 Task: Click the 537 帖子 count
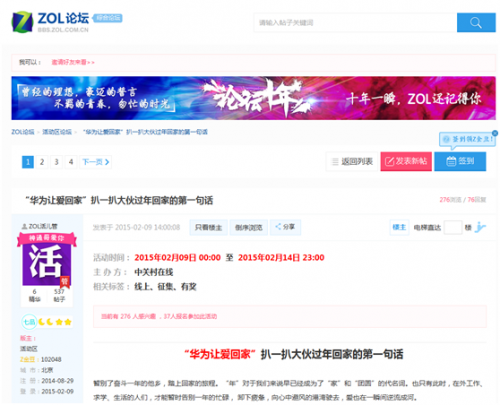pyautogui.click(x=59, y=295)
